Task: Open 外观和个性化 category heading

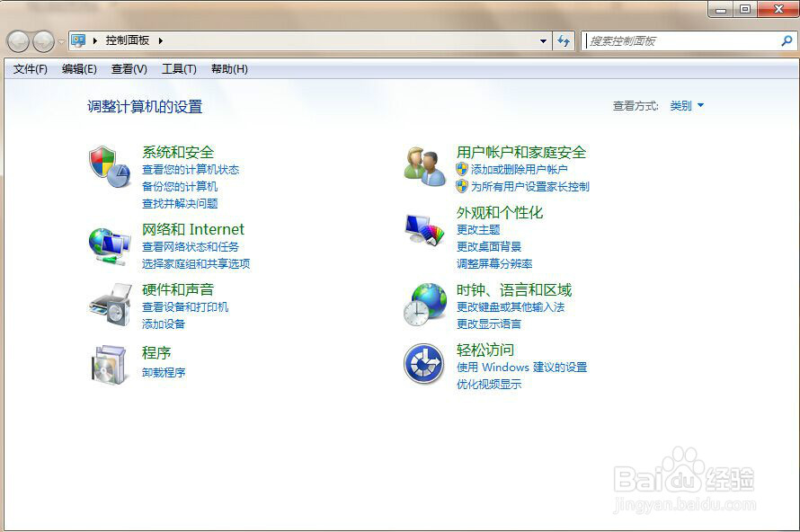Action: click(500, 212)
